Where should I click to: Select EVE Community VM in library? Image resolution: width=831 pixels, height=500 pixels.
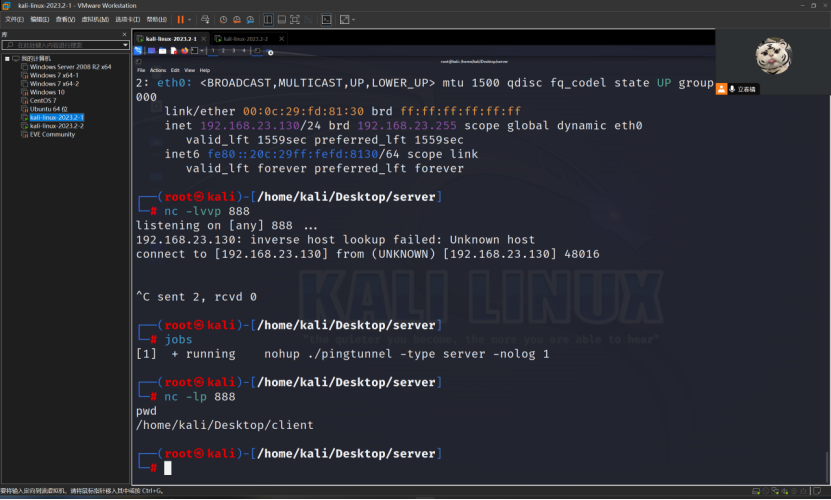coord(52,135)
